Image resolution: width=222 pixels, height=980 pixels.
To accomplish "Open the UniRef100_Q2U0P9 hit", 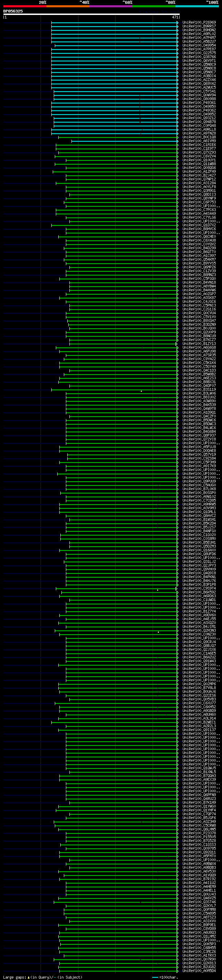I will pyautogui.click(x=199, y=332).
